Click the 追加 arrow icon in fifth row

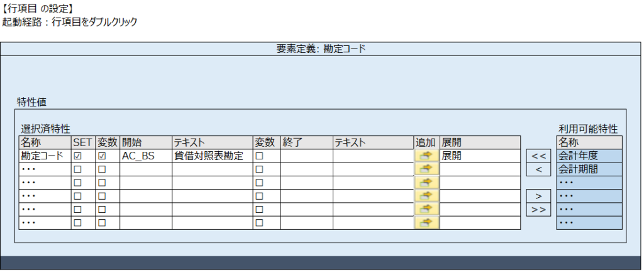426,209
